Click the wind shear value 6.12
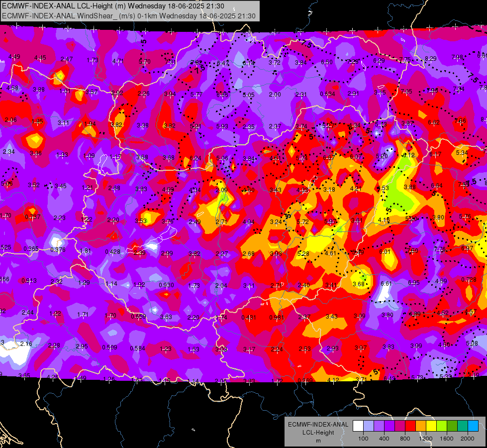Viewport: 487px width, 448px height. 409,155
